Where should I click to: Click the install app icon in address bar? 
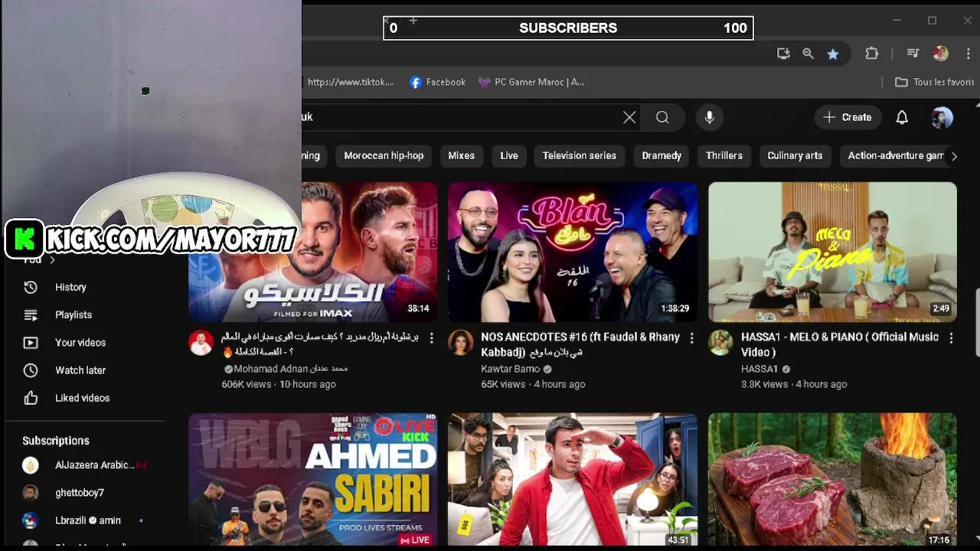click(783, 54)
